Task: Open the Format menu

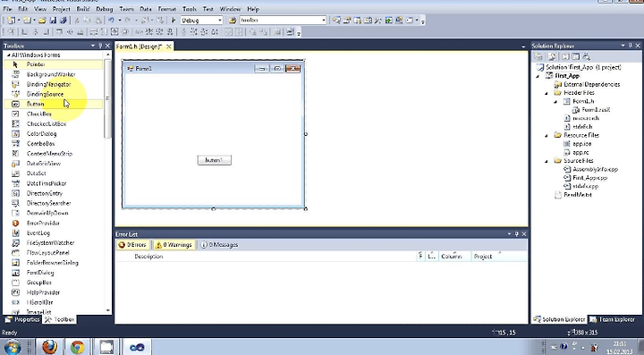Action: 166,9
